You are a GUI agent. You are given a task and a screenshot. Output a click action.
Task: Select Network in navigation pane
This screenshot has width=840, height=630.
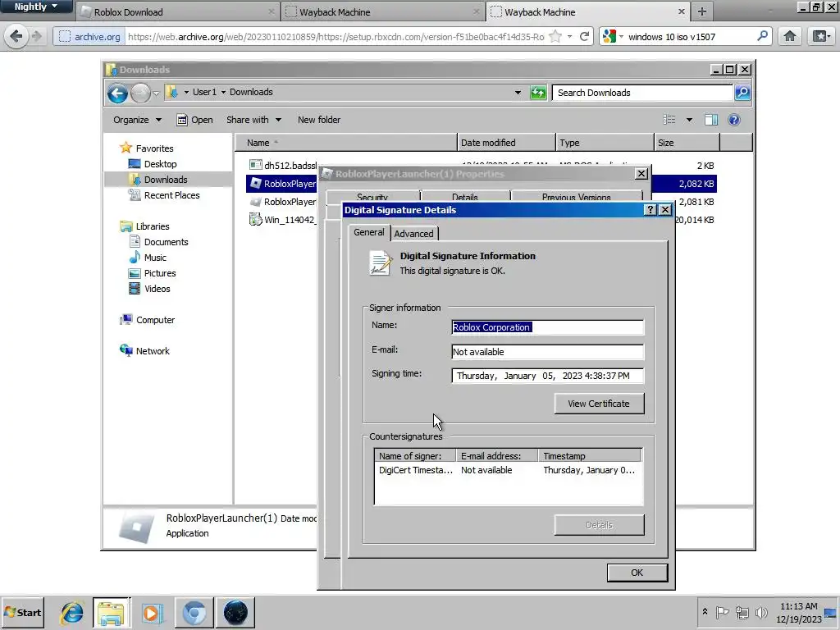click(144, 351)
